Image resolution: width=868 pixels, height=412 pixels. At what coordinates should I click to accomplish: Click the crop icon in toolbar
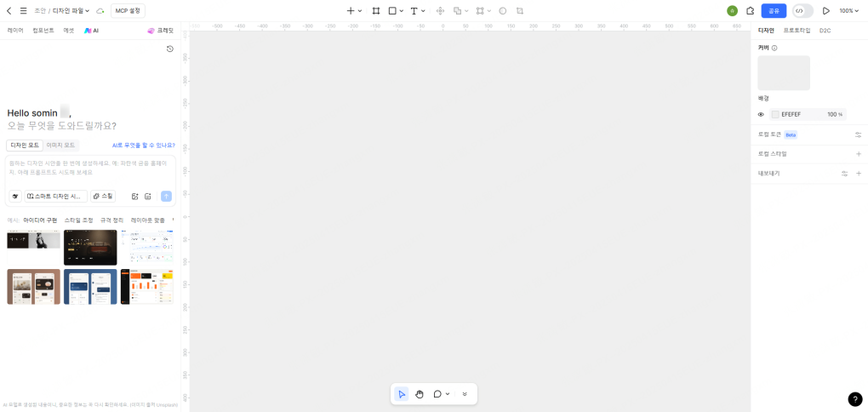coord(520,10)
